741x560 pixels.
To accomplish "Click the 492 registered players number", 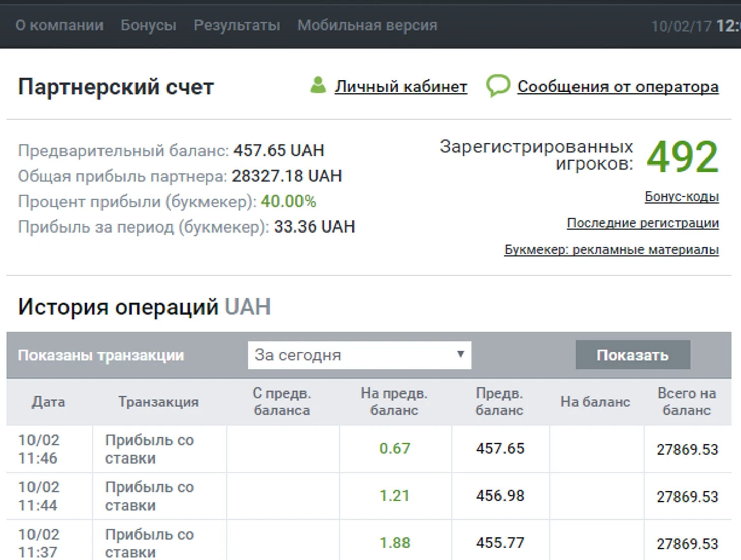I will click(x=682, y=157).
